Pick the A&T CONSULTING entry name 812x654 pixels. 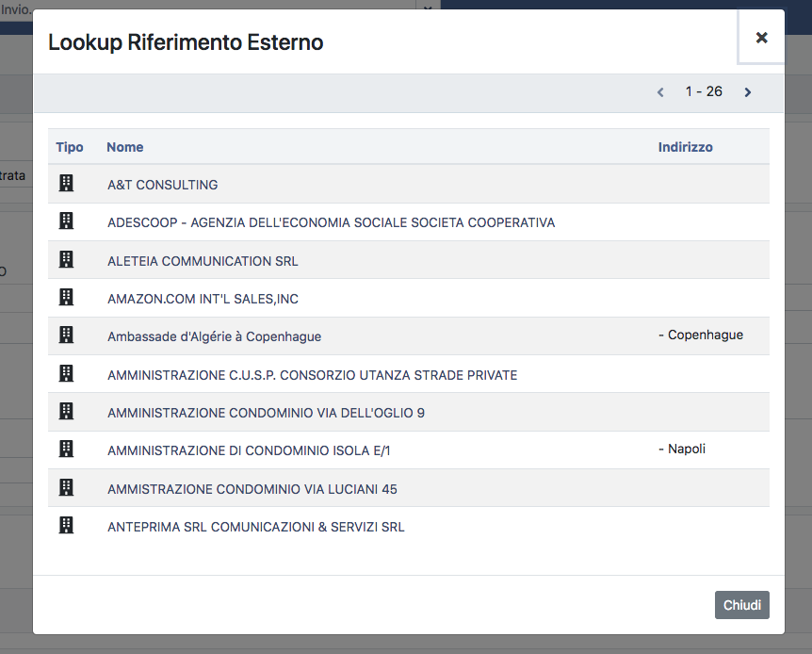(x=163, y=185)
